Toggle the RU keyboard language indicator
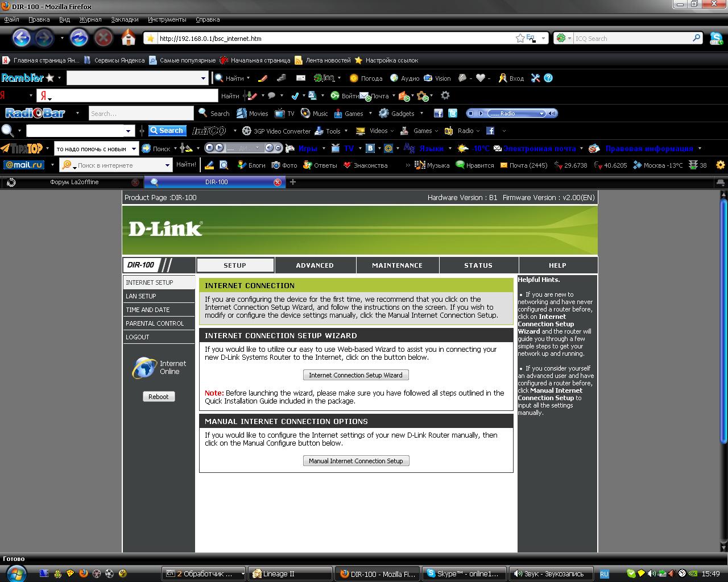 605,574
